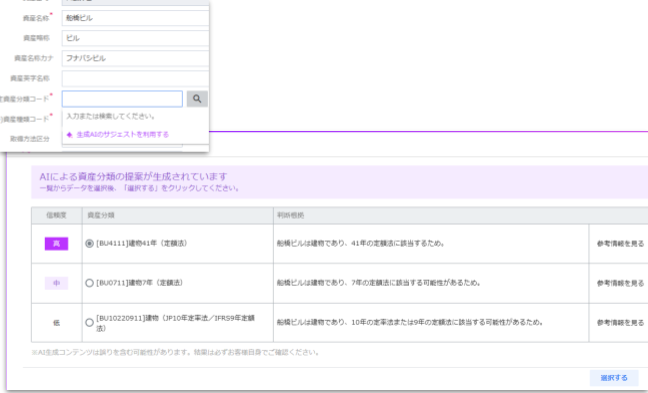Image resolution: width=648 pixels, height=393 pixels.
Task: Select radio for [BU10220911]建物 option
Action: [x=89, y=323]
